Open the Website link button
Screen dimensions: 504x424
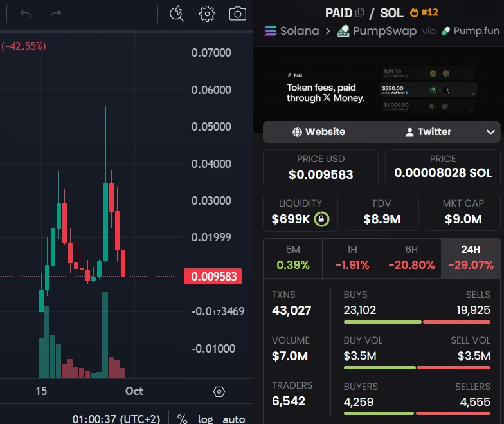(x=319, y=132)
